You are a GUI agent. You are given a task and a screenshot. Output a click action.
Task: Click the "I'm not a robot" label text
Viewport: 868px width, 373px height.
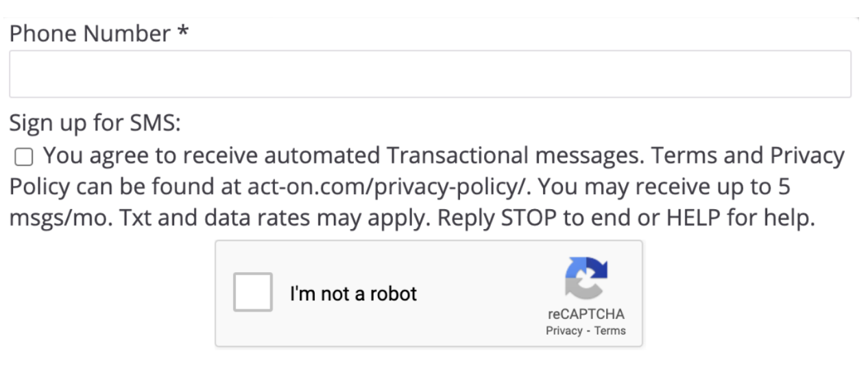[353, 294]
